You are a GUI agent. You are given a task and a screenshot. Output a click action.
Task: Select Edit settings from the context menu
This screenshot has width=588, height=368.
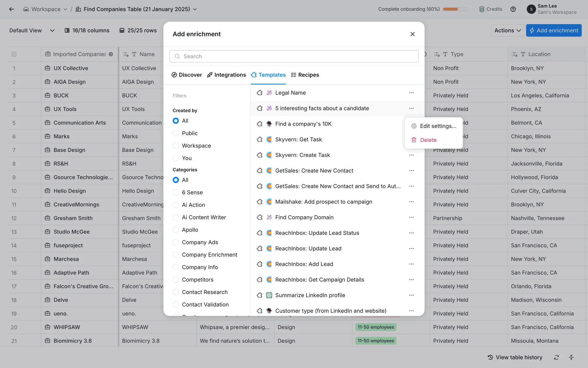(x=438, y=126)
